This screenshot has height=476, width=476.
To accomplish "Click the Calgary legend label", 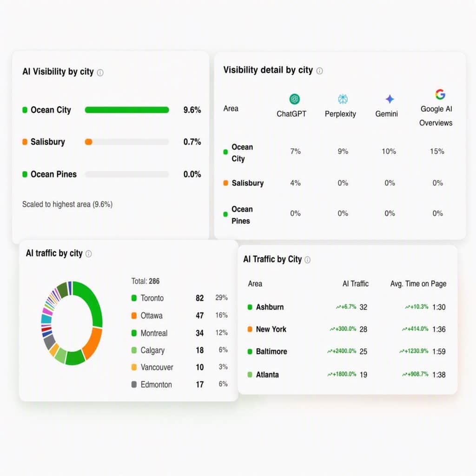I will point(152,350).
